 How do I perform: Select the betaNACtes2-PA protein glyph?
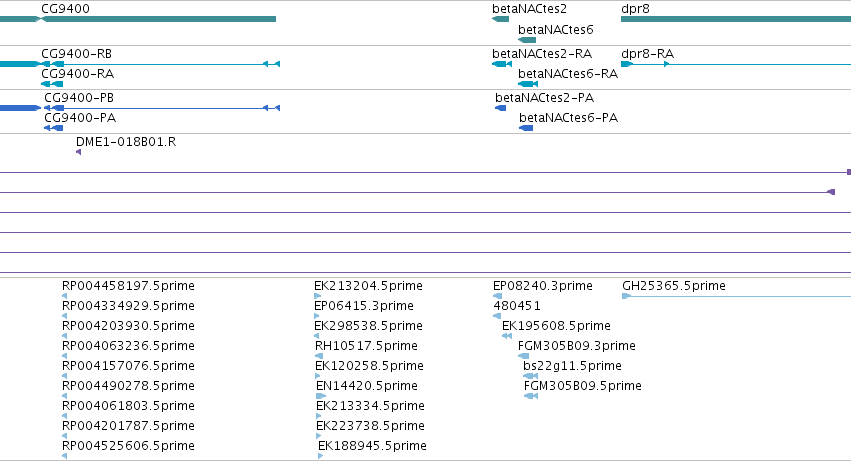(500, 108)
